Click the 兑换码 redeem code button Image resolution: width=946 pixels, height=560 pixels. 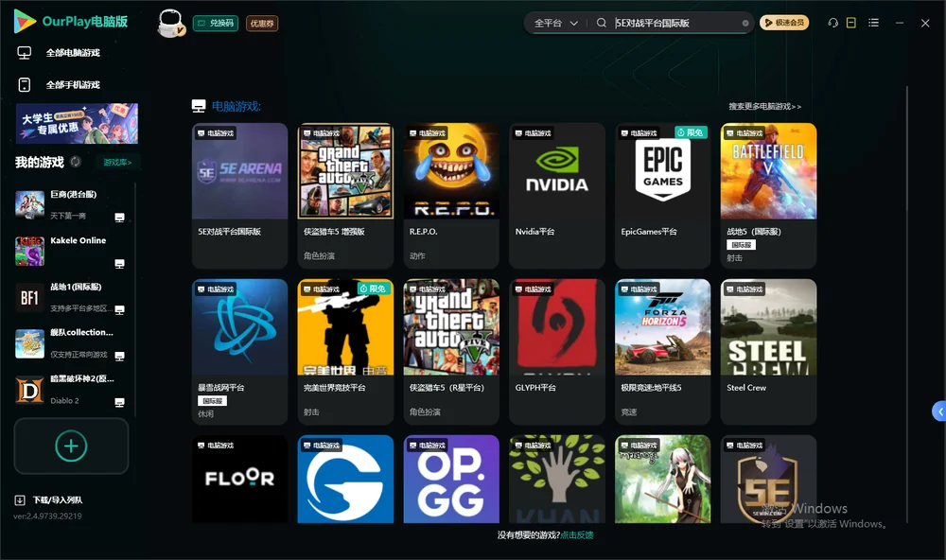(x=216, y=23)
